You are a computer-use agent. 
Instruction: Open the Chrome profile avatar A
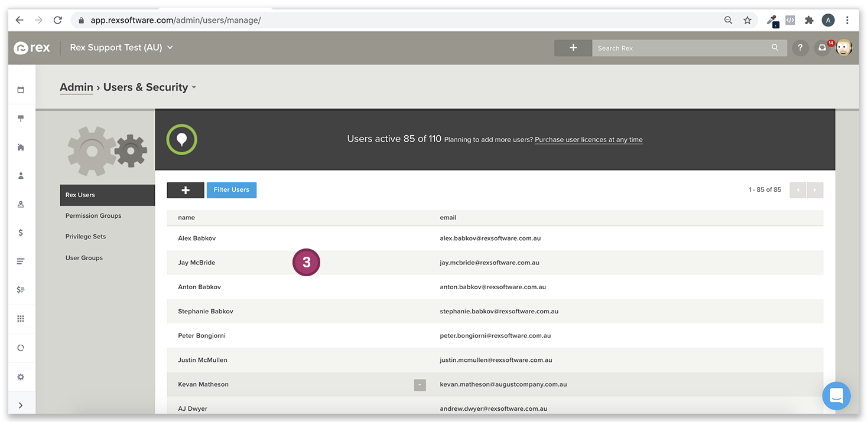[x=828, y=20]
